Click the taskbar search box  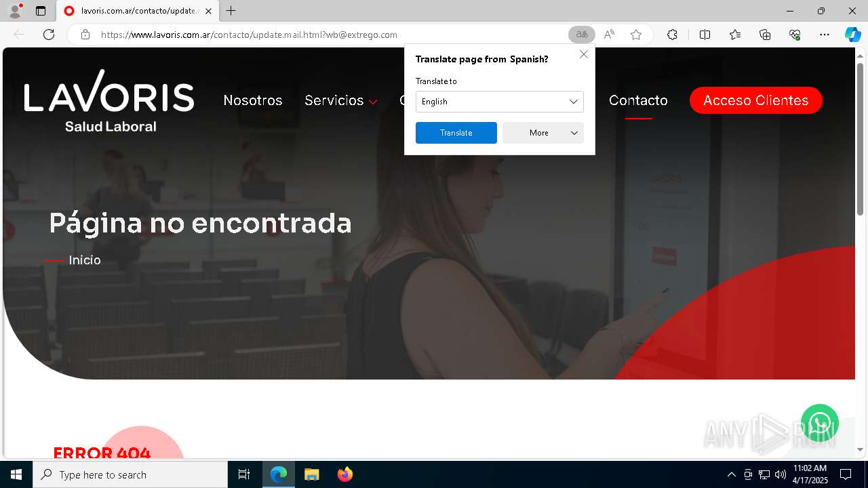pyautogui.click(x=130, y=474)
